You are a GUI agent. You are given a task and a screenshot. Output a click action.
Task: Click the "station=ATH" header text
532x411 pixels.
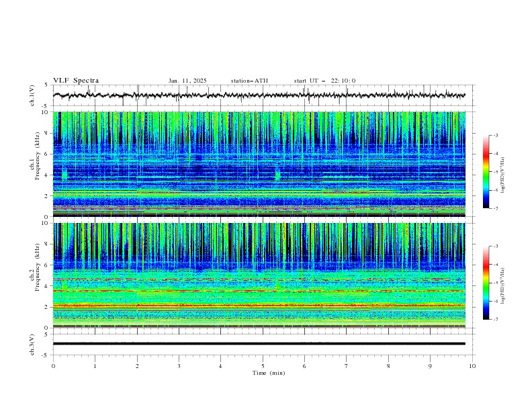pyautogui.click(x=249, y=81)
